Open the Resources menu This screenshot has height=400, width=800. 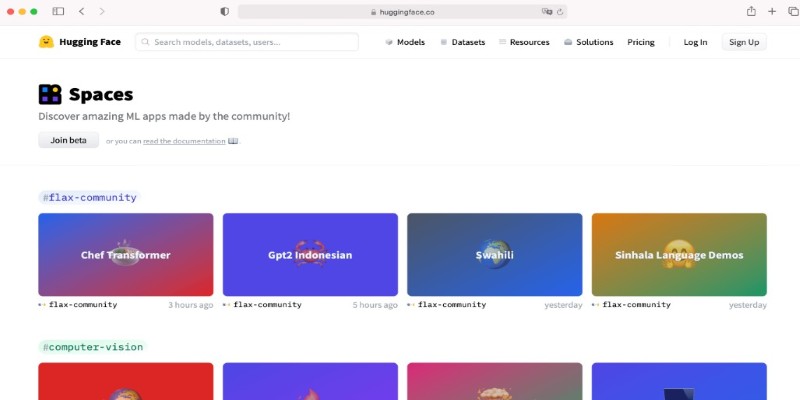pos(524,42)
